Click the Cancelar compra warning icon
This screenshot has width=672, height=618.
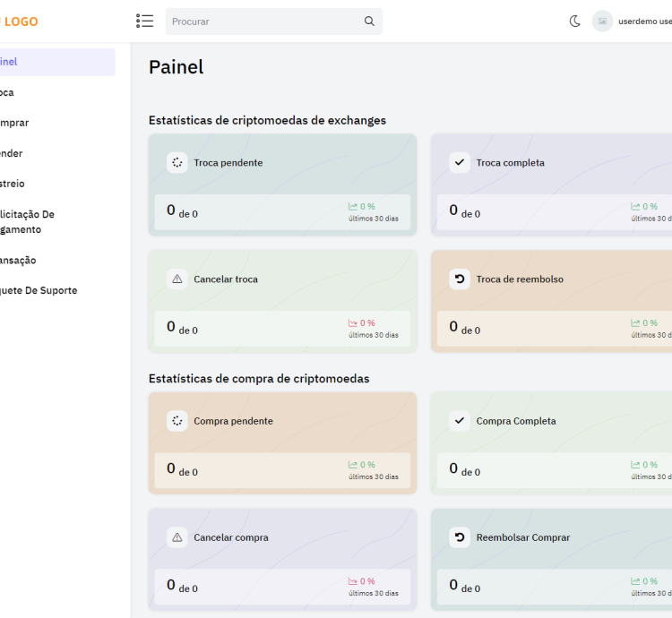[177, 537]
